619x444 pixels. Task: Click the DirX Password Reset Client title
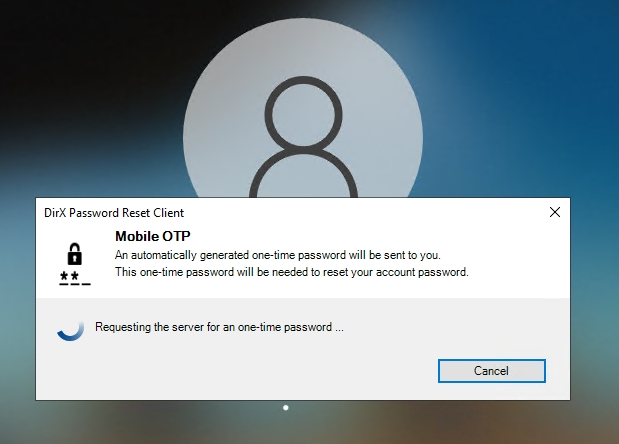[x=114, y=213]
